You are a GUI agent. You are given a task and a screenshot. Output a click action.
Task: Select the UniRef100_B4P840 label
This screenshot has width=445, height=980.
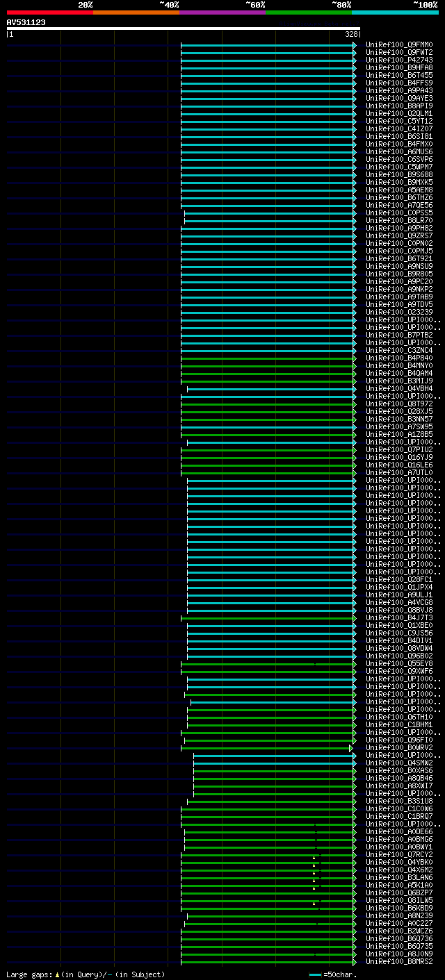(x=399, y=358)
